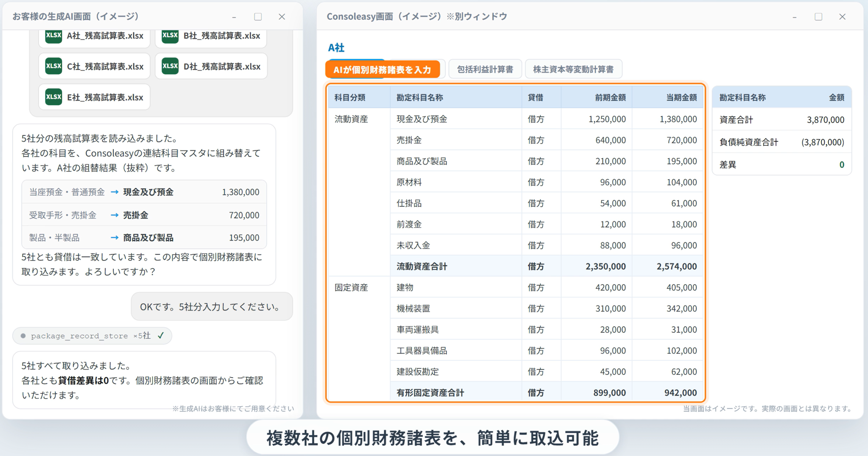Click the 当座預金・普通預金 mapping row
868x456 pixels.
[x=144, y=192]
